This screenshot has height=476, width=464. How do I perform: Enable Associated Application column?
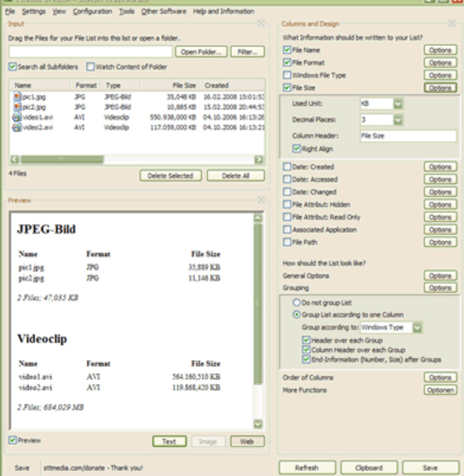coord(287,230)
